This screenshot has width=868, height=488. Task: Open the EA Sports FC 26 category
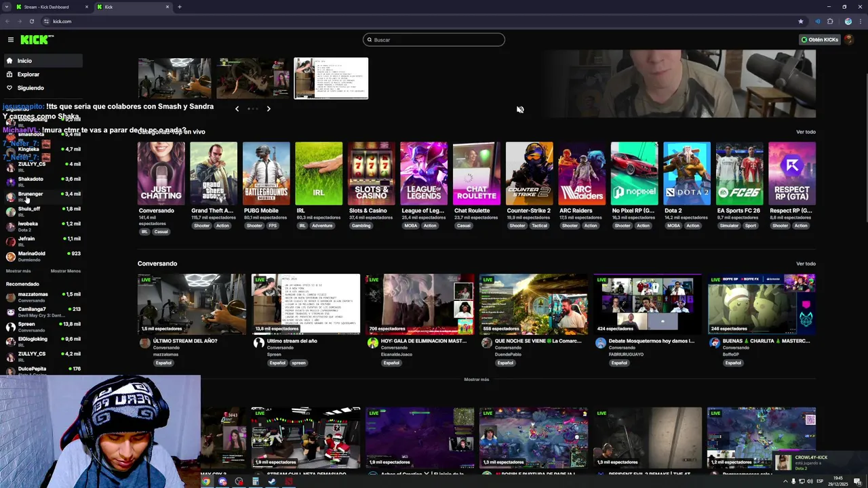click(739, 174)
